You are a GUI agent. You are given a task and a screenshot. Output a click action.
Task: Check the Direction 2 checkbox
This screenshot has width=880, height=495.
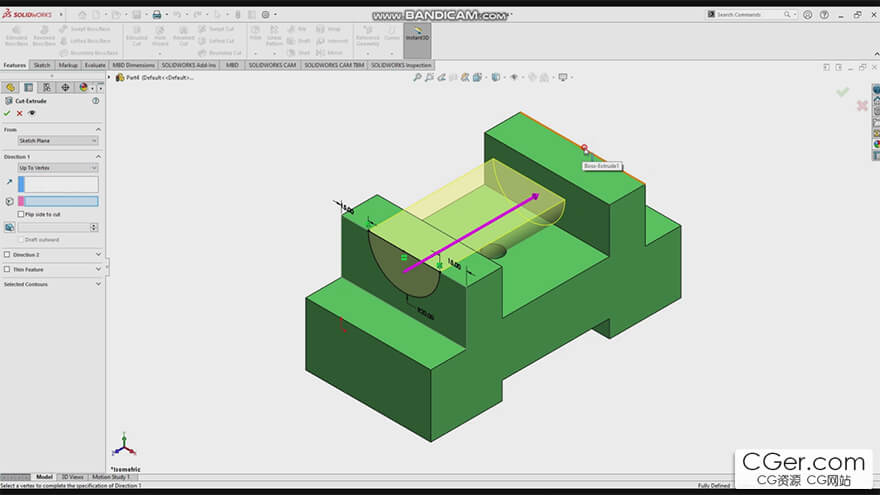coord(6,255)
